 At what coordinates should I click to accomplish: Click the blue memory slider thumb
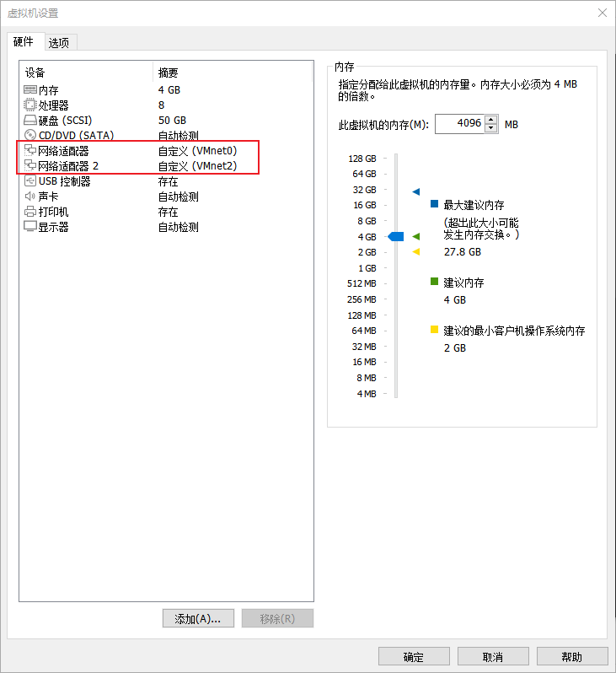click(395, 236)
